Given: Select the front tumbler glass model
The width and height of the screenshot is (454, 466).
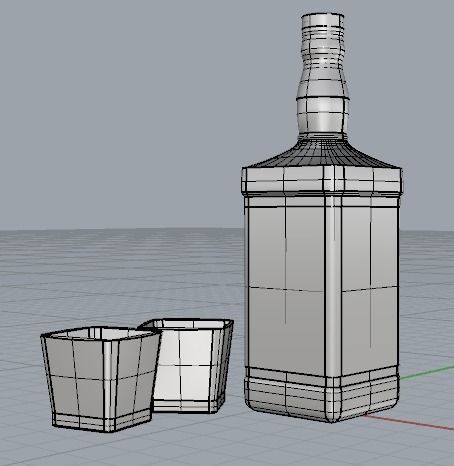Looking at the screenshot, I should point(101,379).
